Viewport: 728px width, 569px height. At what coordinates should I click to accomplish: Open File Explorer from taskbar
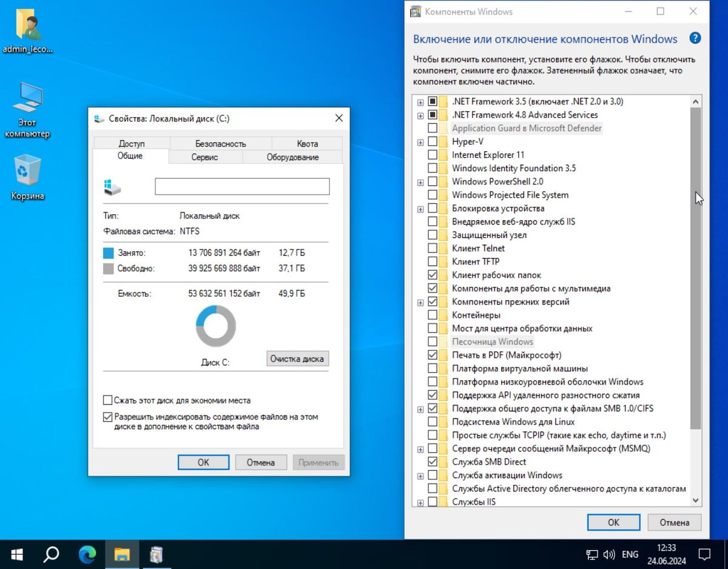coord(122,554)
